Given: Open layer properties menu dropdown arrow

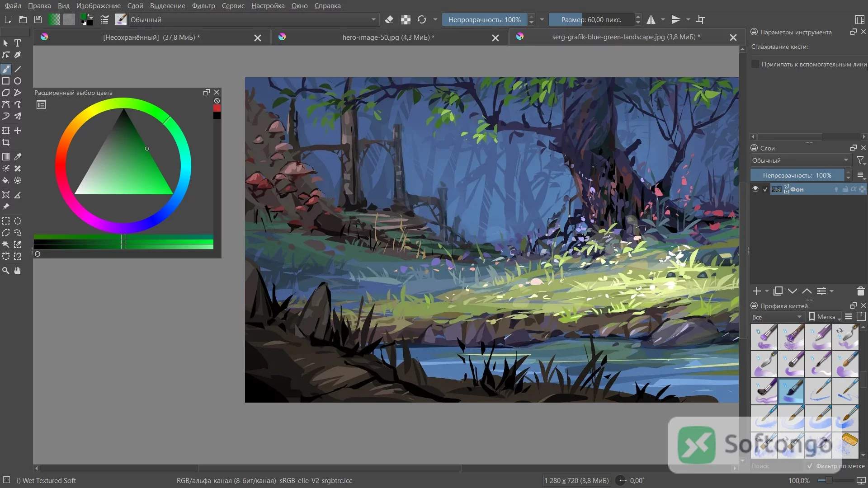Looking at the screenshot, I should (x=831, y=291).
